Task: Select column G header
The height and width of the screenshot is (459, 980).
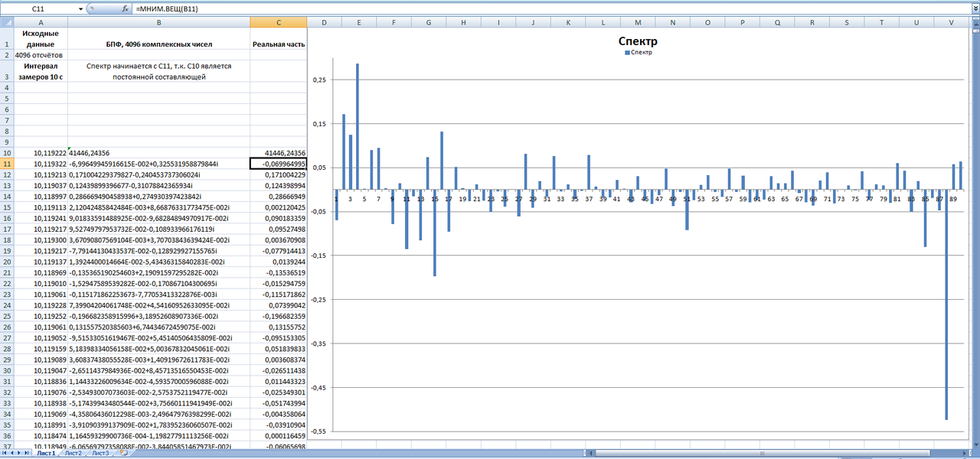Action: tap(429, 22)
